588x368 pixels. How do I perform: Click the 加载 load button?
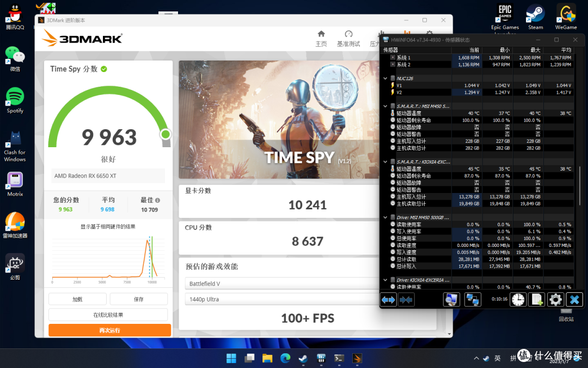[77, 299]
